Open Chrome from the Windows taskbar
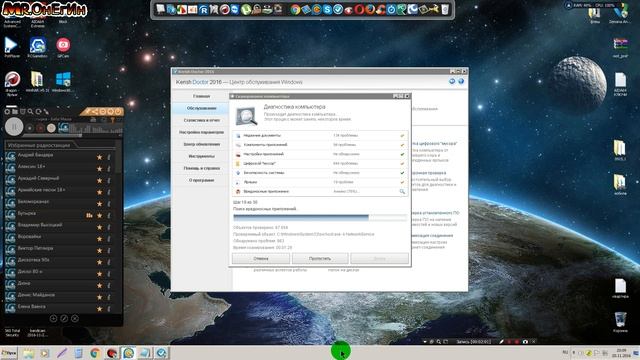This screenshot has height=360, width=640. (95, 353)
